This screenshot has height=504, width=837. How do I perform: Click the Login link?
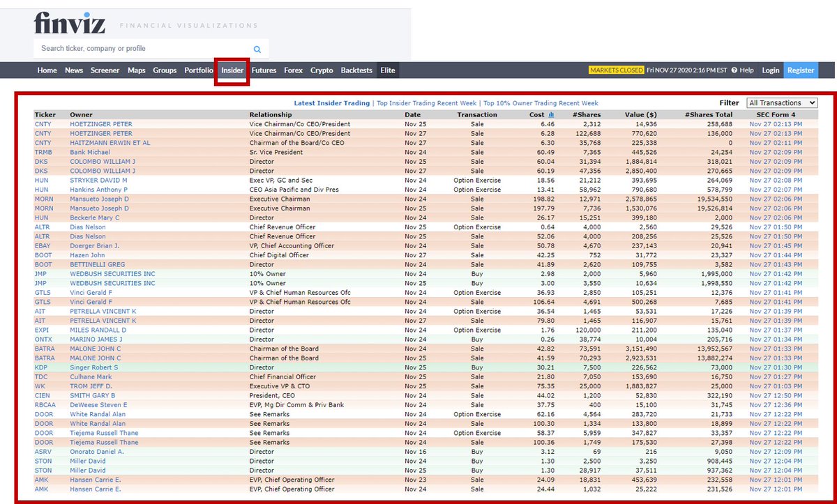tap(771, 70)
